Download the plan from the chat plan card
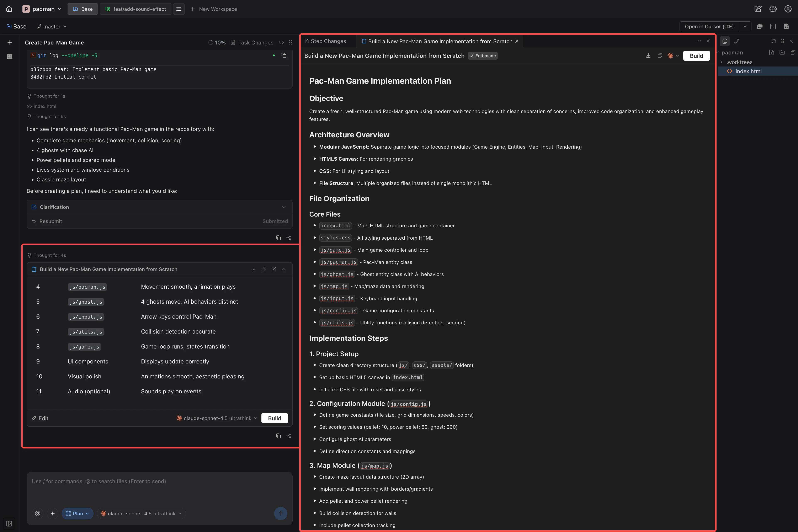This screenshot has height=532, width=798. tap(254, 269)
